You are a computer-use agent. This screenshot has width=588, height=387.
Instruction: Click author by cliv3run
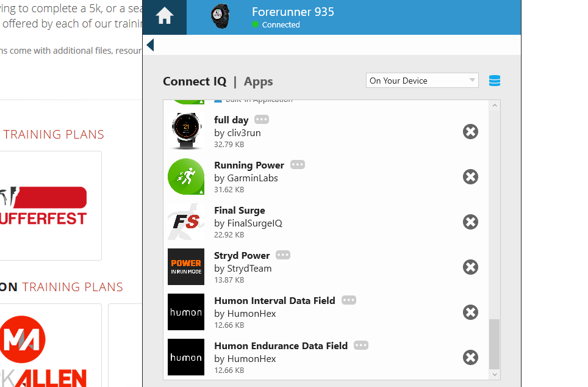237,133
